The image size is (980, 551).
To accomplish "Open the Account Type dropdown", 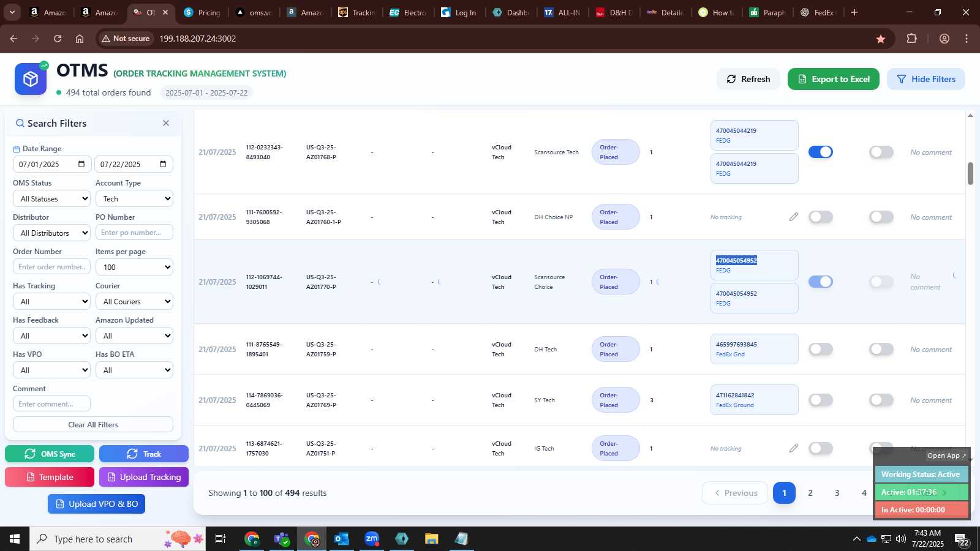I will (134, 198).
